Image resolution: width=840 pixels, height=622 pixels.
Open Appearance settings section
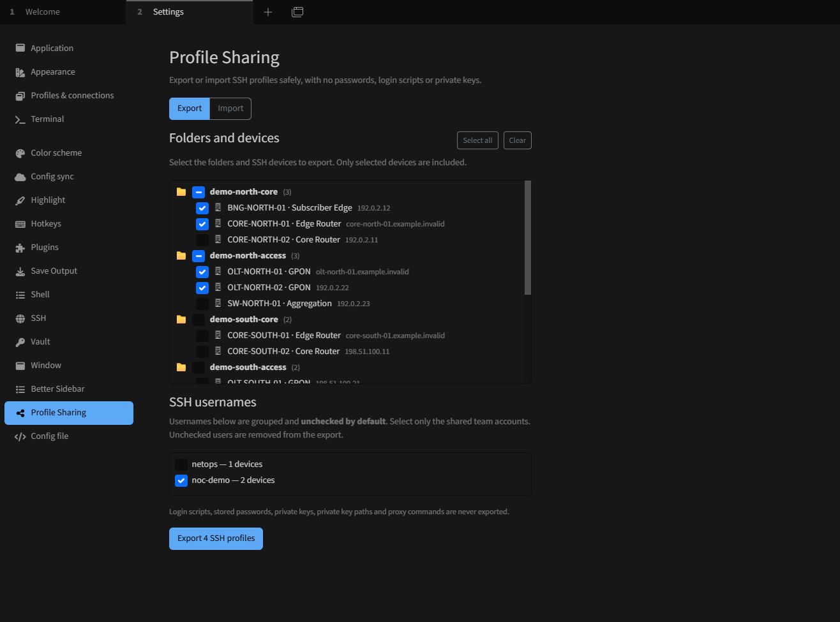pyautogui.click(x=69, y=71)
